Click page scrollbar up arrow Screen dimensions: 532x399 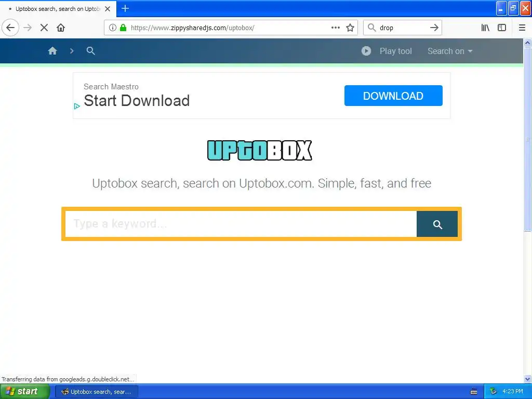pos(527,43)
